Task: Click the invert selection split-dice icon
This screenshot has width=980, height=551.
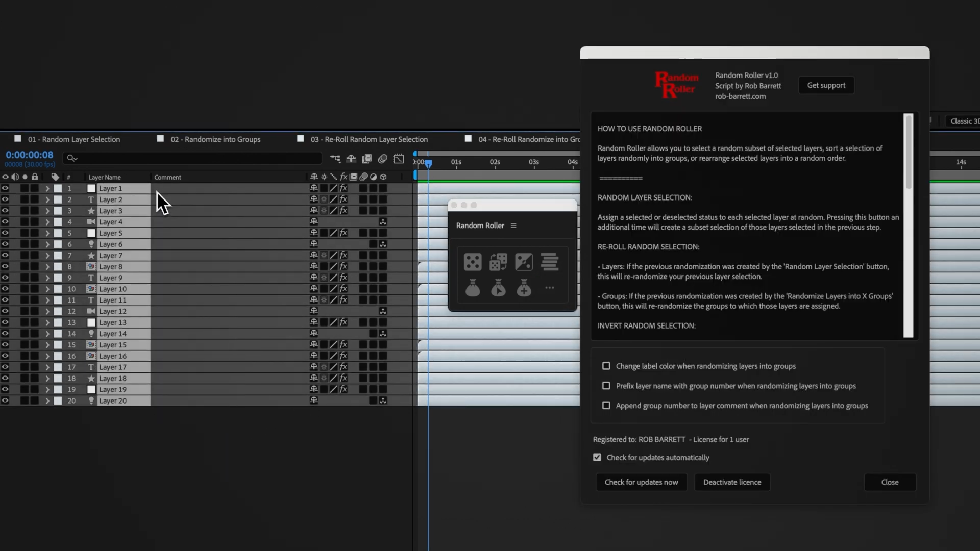Action: pyautogui.click(x=524, y=262)
